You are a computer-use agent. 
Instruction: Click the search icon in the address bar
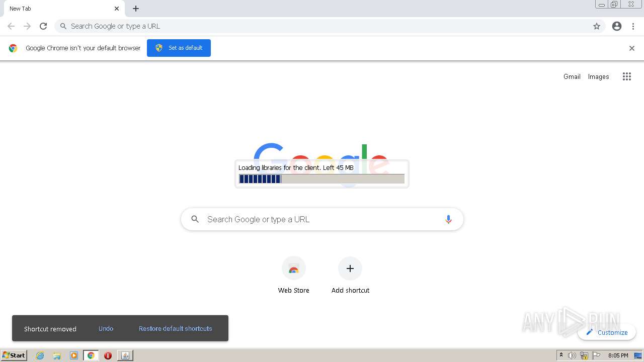[x=63, y=26]
